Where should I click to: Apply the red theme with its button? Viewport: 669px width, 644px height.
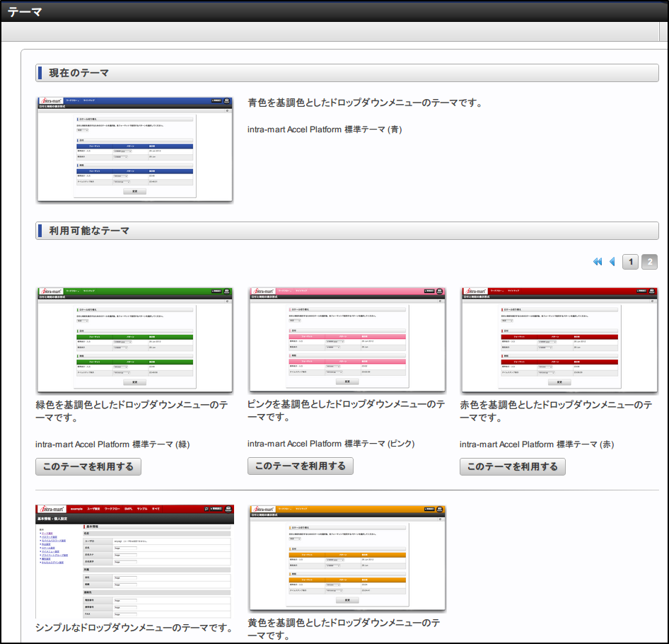[x=512, y=466]
